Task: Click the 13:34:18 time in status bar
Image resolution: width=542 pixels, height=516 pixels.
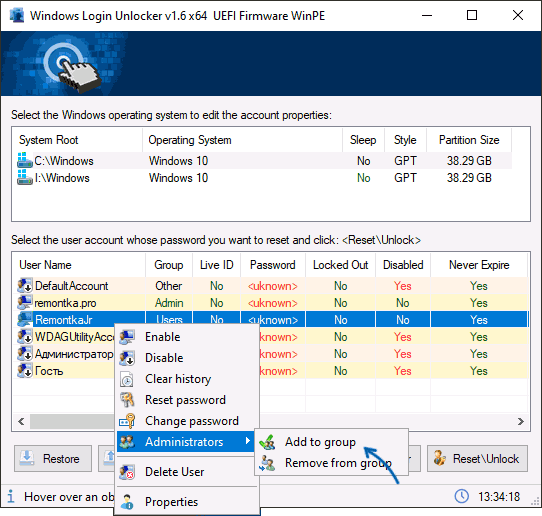Action: [499, 497]
